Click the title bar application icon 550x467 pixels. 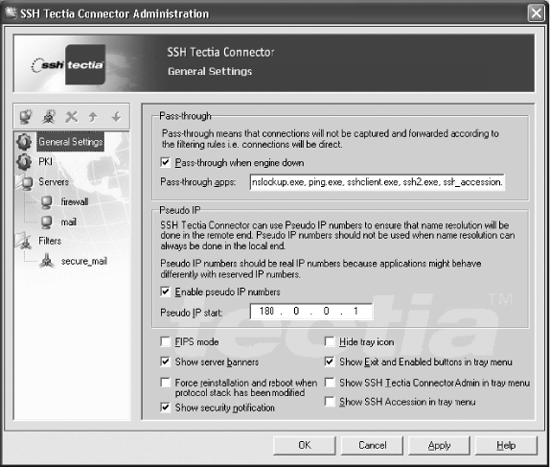[x=11, y=13]
